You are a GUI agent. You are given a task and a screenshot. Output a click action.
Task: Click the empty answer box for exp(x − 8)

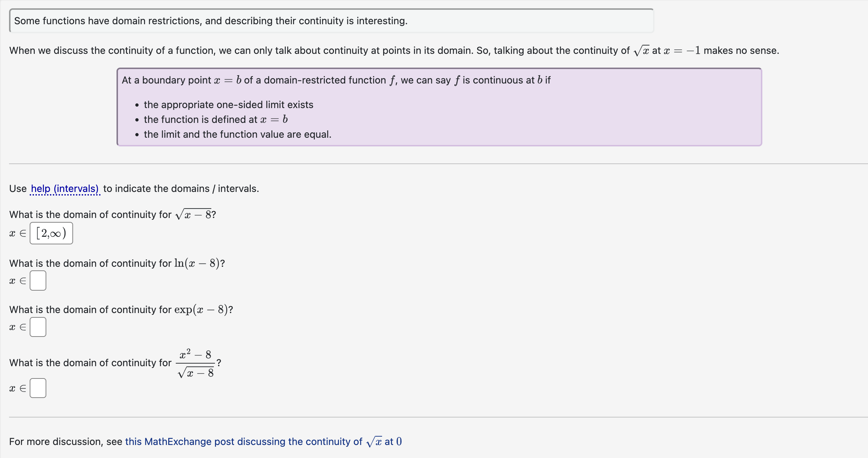coord(38,327)
